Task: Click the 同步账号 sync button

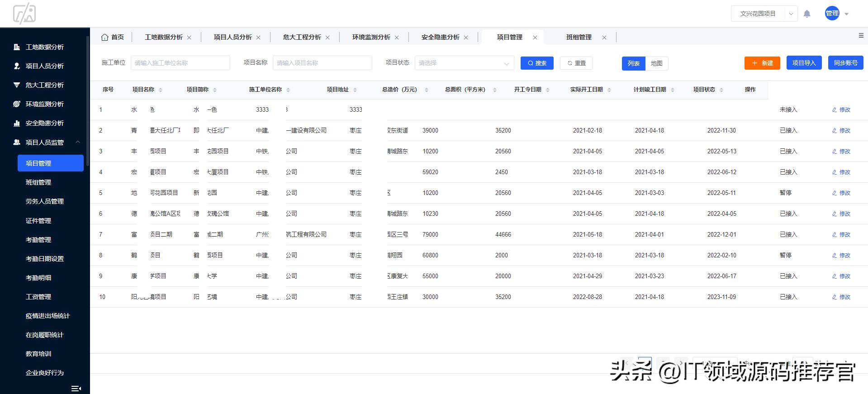Action: [x=846, y=63]
